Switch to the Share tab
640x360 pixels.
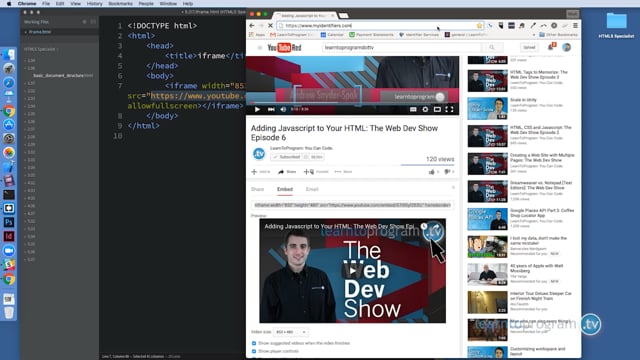258,189
